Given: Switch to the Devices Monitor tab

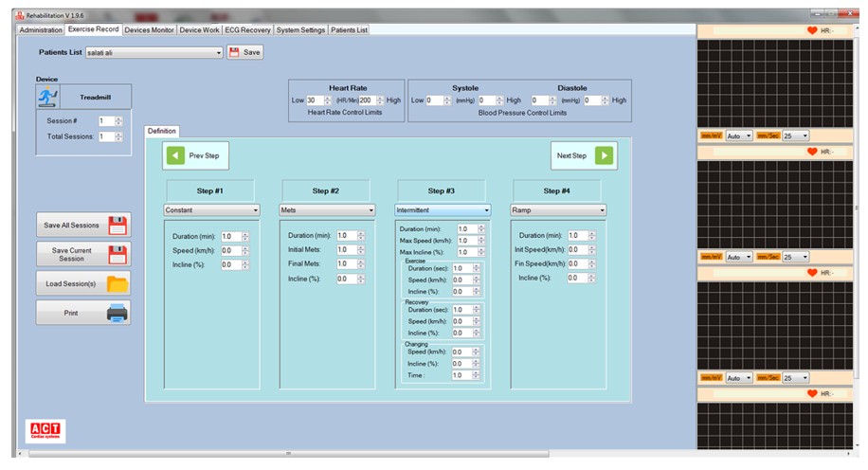Looking at the screenshot, I should 150,29.
